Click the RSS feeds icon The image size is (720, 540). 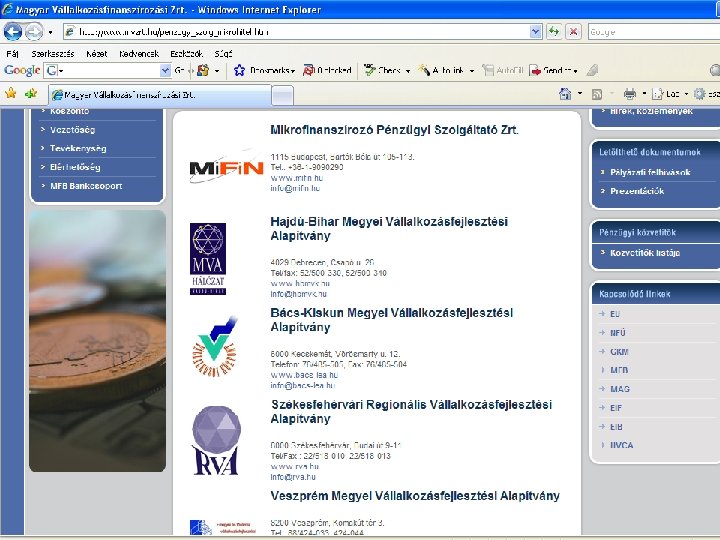597,94
